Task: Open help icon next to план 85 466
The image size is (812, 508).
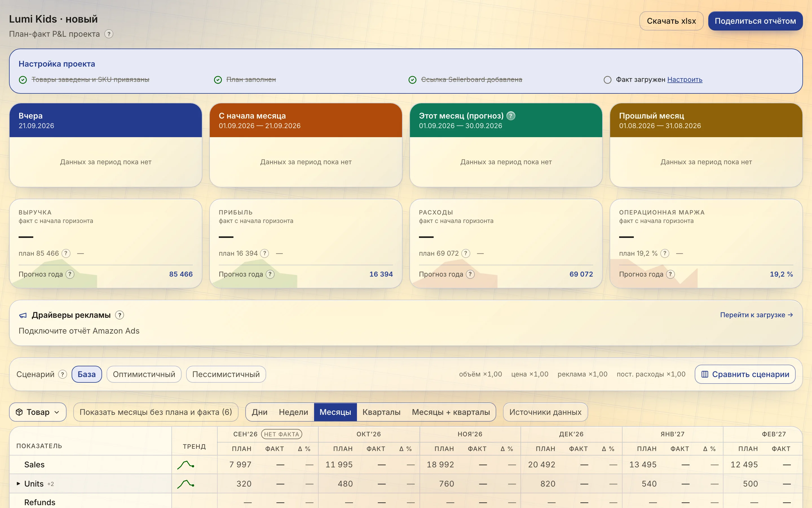Action: click(66, 253)
